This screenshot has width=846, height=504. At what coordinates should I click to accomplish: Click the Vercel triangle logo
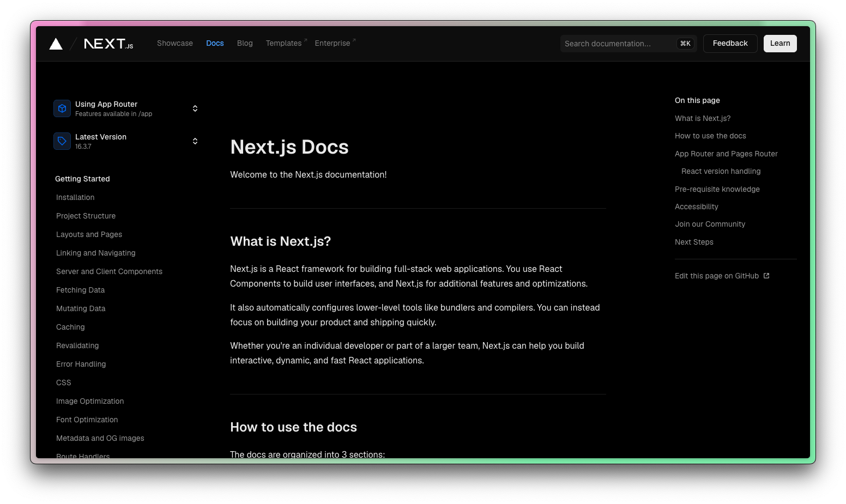pyautogui.click(x=56, y=44)
